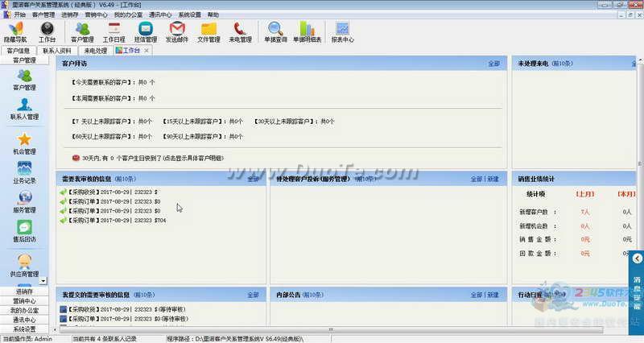Click 全部 link in 客户拜访 panel

click(493, 64)
